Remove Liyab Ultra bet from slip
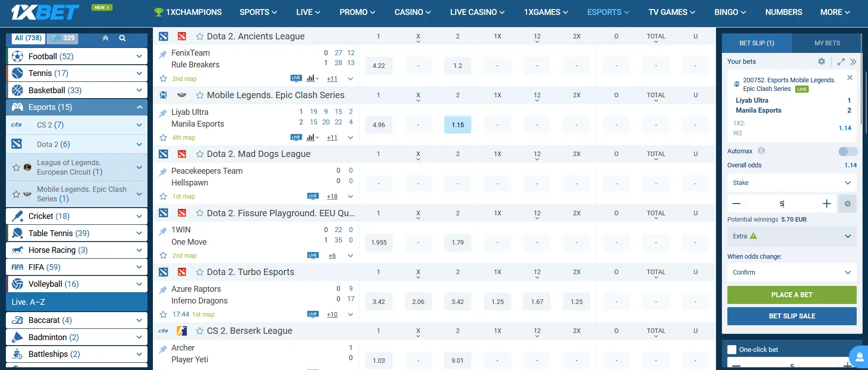Viewport: 868px width, 370px height. coord(850,77)
